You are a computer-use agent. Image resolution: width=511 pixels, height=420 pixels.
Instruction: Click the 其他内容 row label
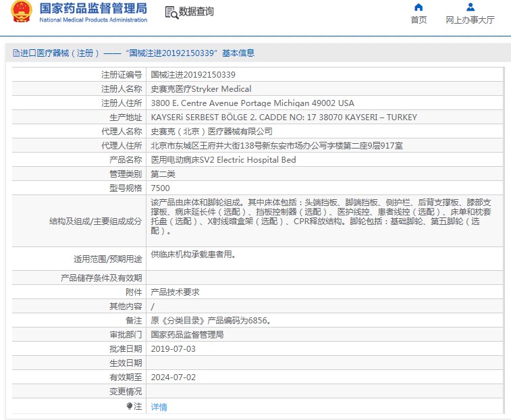[126, 307]
